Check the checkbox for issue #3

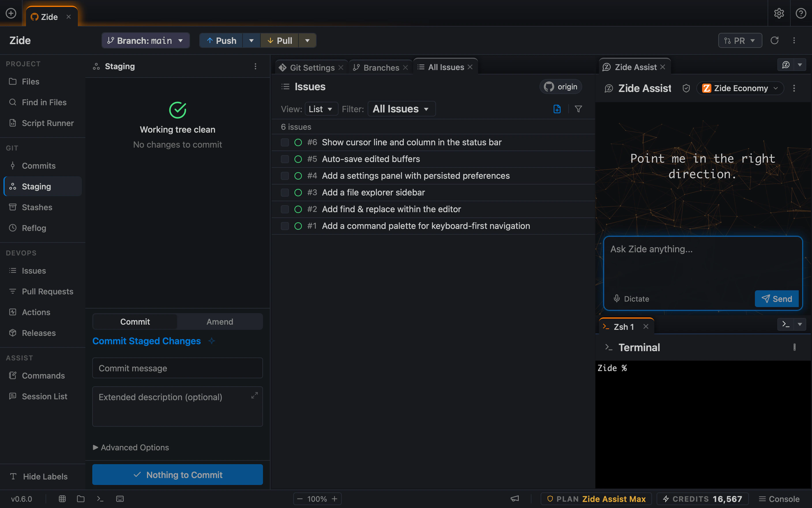[285, 192]
